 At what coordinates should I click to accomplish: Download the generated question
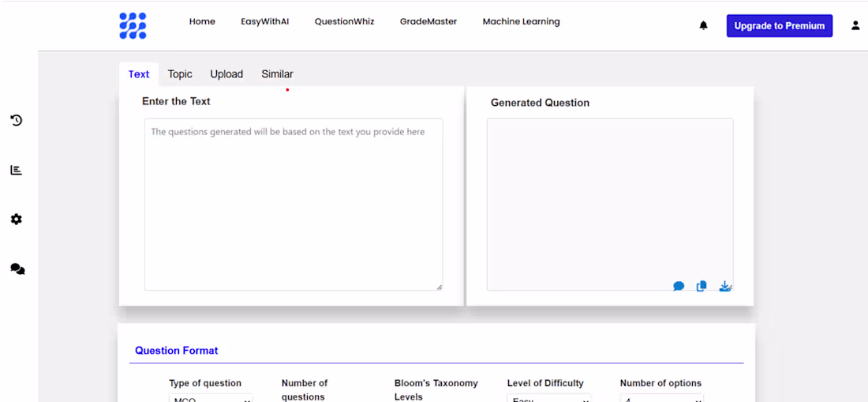tap(725, 286)
